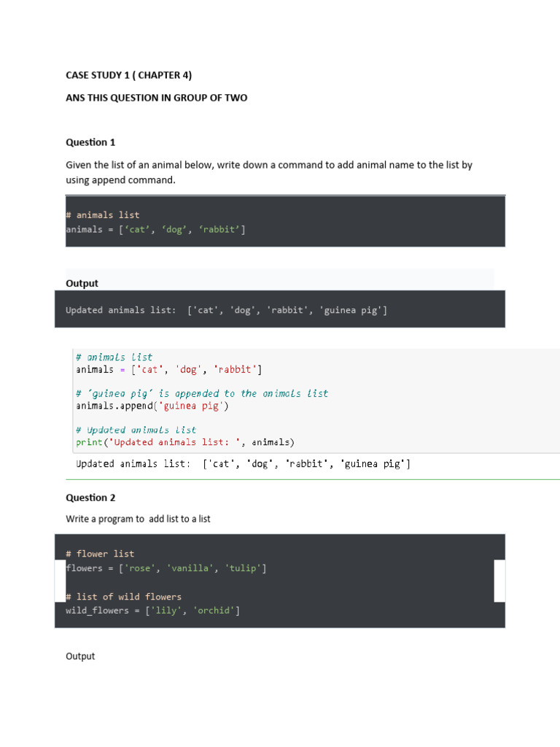Click the italic "# Updated animals list" comment
560x747 pixels.
coord(136,430)
